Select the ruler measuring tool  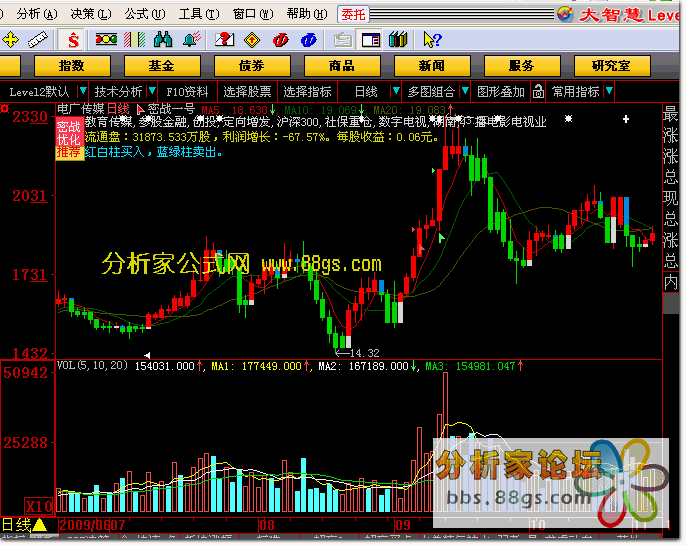click(x=38, y=40)
